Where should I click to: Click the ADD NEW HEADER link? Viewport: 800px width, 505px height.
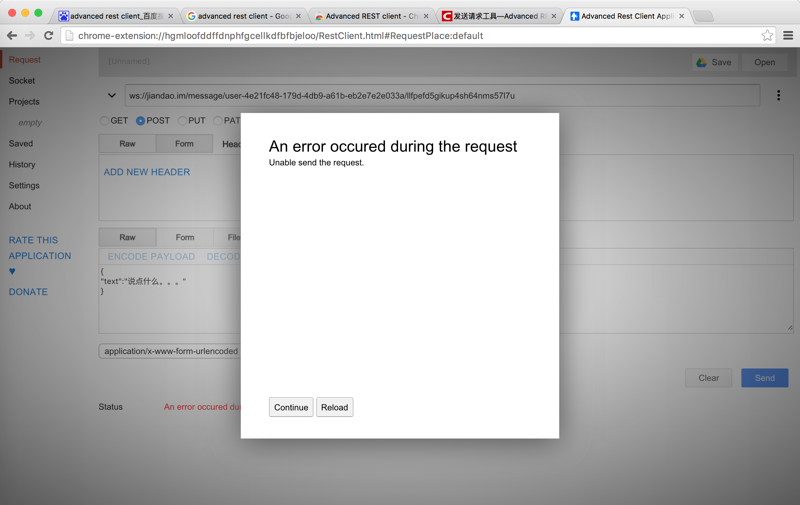(x=147, y=172)
